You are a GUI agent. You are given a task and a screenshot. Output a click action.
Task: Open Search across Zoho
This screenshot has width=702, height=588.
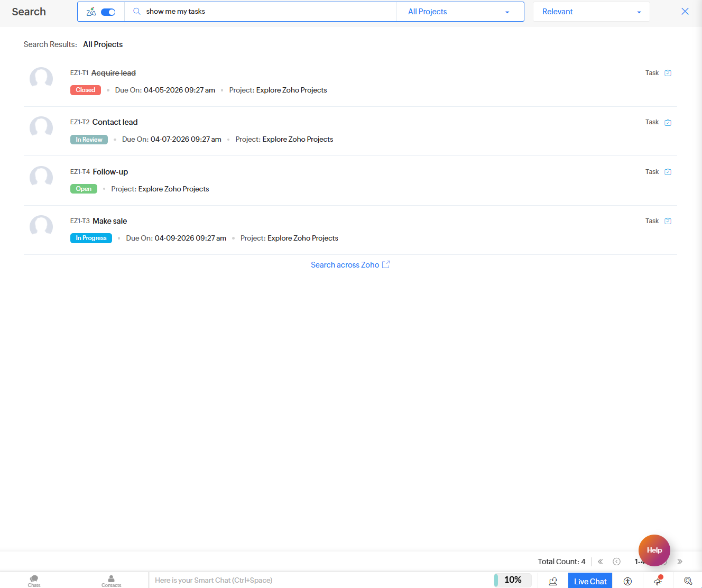tap(345, 264)
